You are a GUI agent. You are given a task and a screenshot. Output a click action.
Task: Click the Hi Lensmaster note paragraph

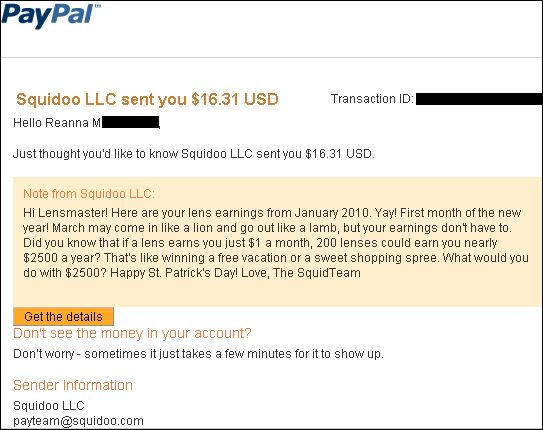[x=276, y=243]
